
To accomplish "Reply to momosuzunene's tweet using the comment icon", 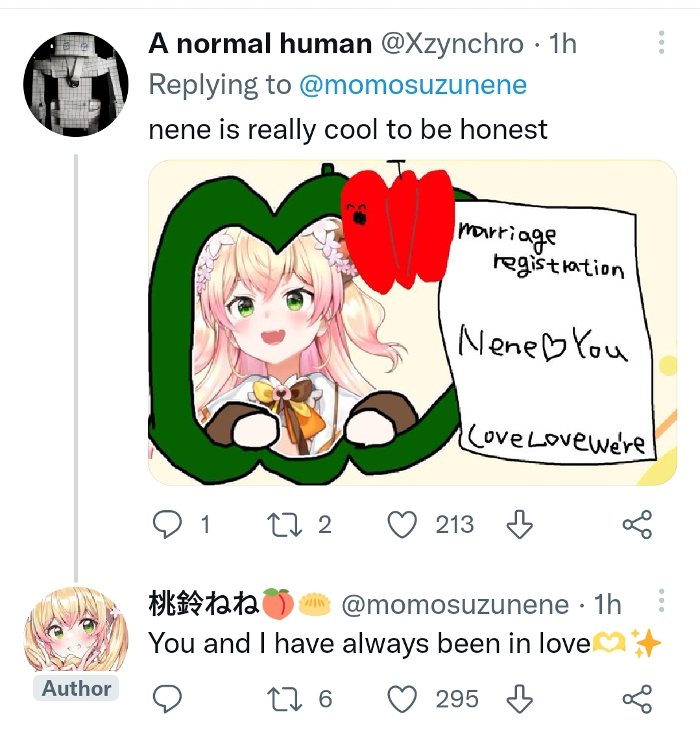I will [167, 699].
